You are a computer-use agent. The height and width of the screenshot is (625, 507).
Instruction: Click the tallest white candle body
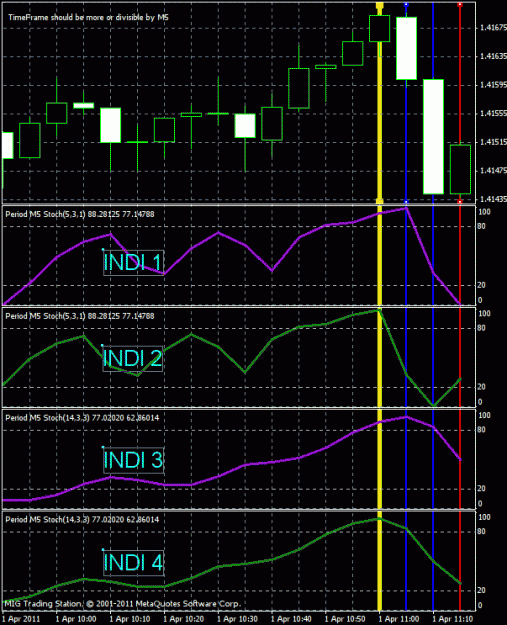coord(433,137)
